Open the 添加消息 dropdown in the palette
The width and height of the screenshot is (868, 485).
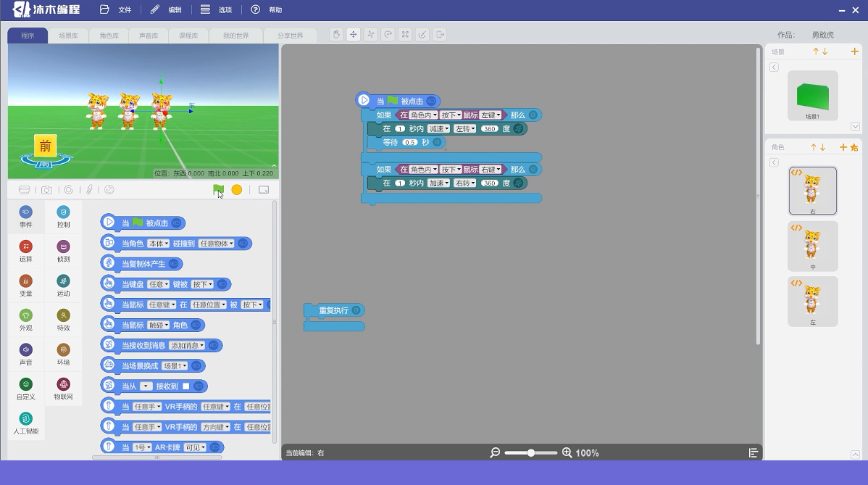coord(187,346)
